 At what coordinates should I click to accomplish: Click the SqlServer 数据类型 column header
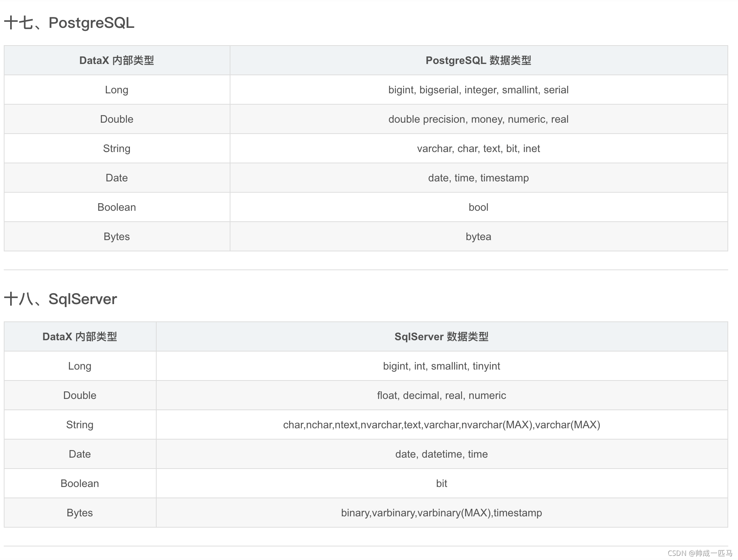[x=441, y=337]
